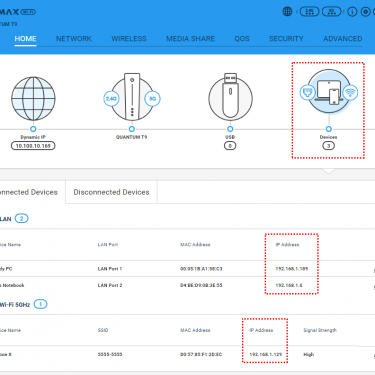Select IP address 192.168.1.129

(x=266, y=354)
